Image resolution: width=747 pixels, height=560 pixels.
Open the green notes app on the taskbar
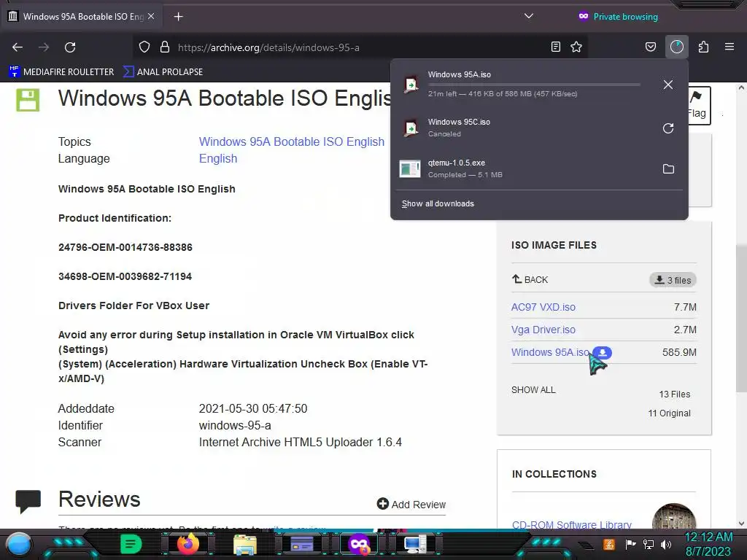(131, 544)
